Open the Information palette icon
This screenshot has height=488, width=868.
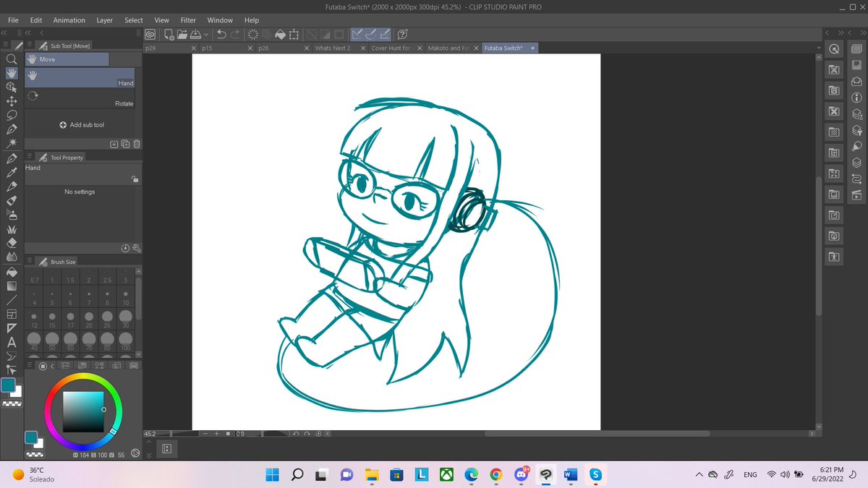click(x=856, y=98)
